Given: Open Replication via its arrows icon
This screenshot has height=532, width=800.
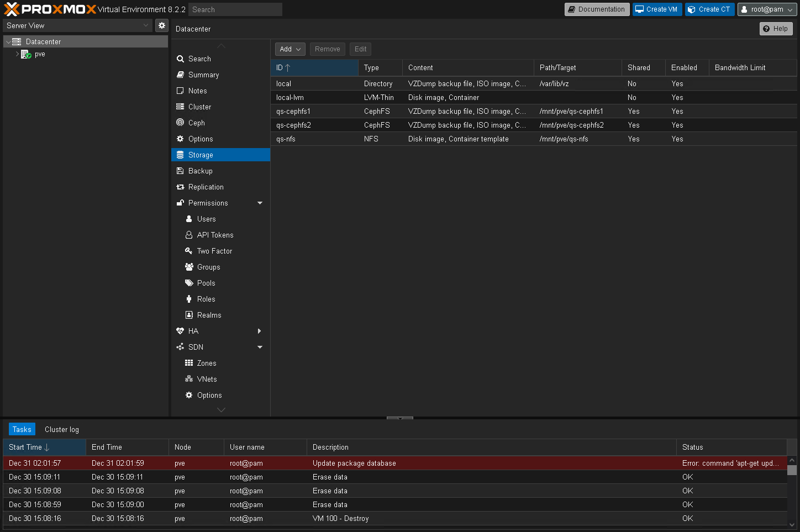Looking at the screenshot, I should (x=180, y=187).
